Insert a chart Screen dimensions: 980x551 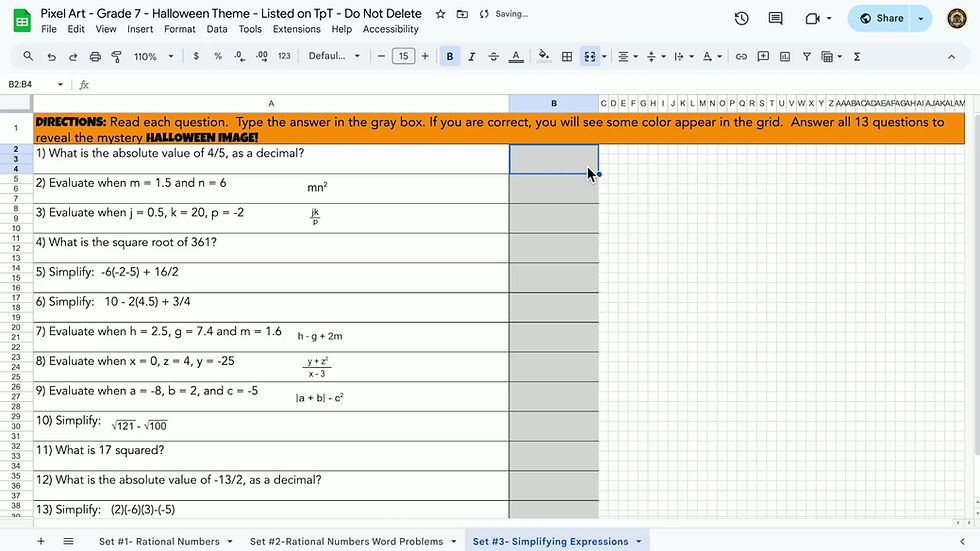[785, 56]
